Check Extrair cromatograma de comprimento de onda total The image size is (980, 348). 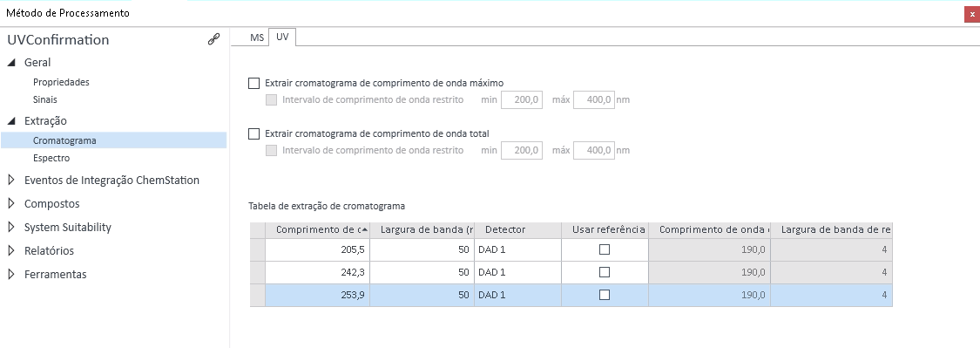pyautogui.click(x=253, y=133)
